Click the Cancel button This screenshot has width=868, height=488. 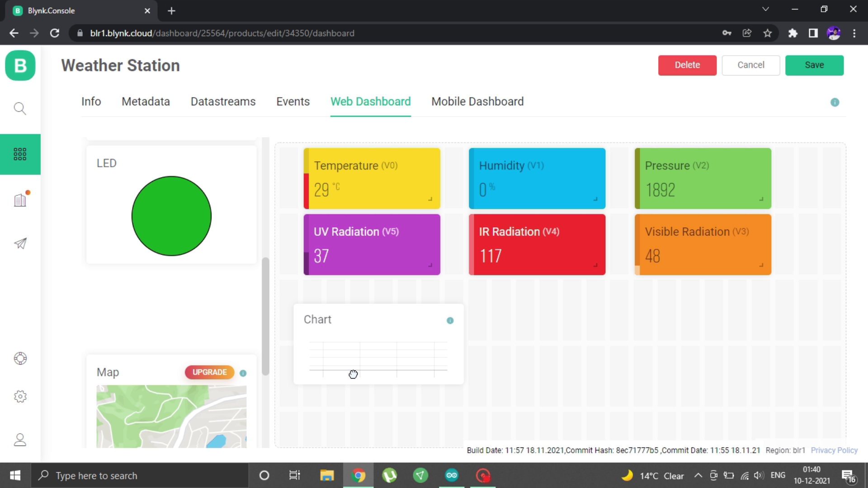750,65
